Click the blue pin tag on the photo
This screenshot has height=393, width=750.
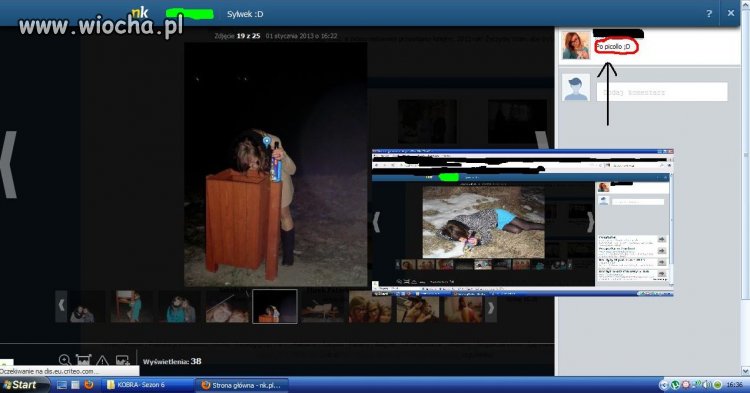(266, 142)
